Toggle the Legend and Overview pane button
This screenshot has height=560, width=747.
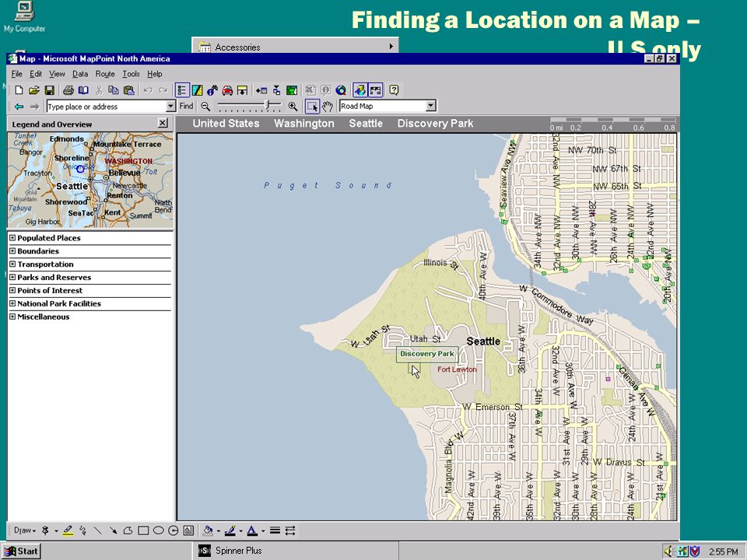coord(182,90)
